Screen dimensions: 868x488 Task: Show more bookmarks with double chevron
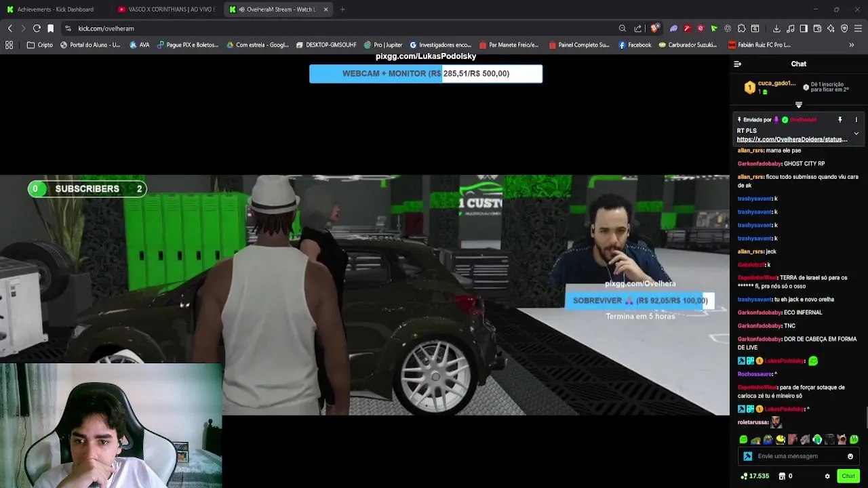(851, 45)
